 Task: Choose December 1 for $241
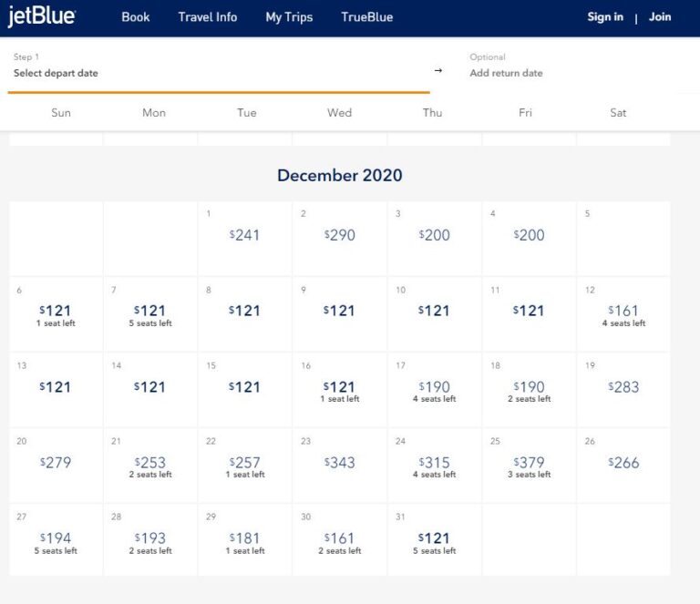(244, 235)
